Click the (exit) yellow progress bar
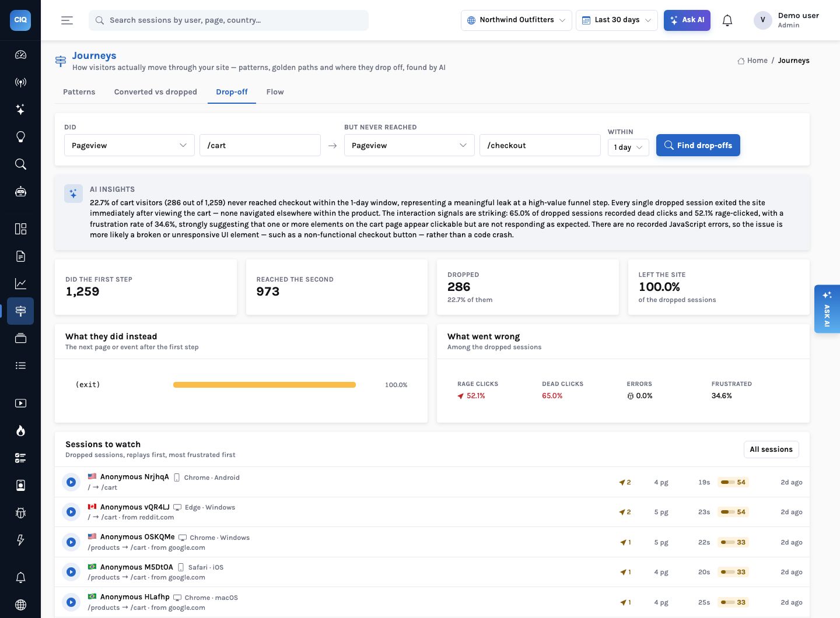This screenshot has height=618, width=840. point(264,385)
